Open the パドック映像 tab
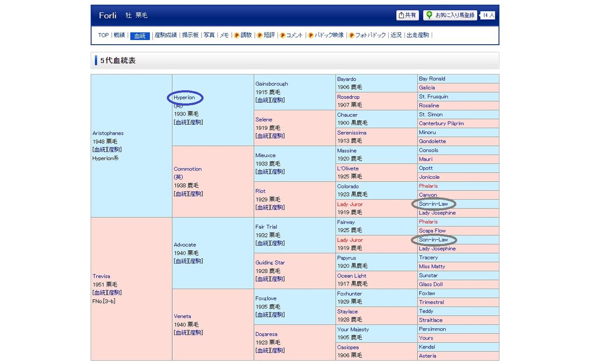Screen dimensions: 596x364 tap(329, 35)
